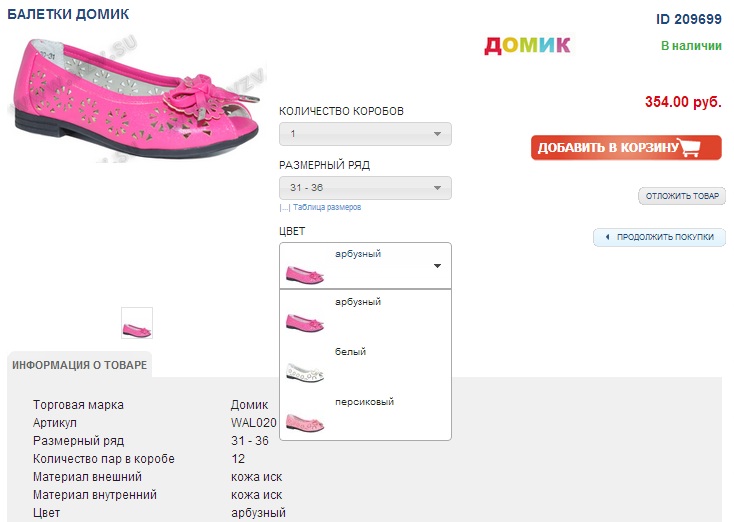Click the white shoe icon in color list

pyautogui.click(x=303, y=371)
